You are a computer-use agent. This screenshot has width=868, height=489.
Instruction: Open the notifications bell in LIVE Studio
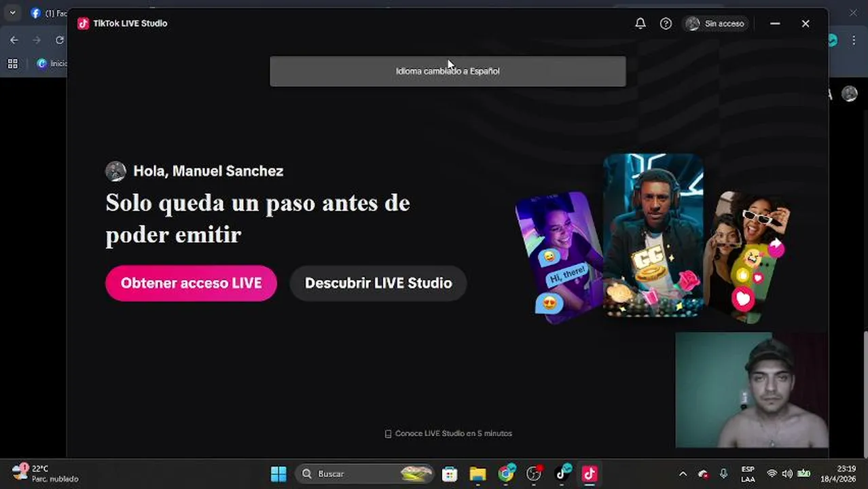[640, 24]
